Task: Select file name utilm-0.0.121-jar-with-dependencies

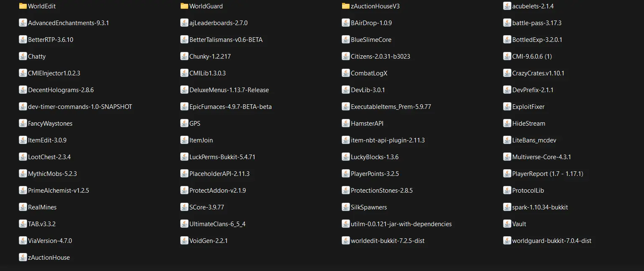Action: tap(401, 224)
